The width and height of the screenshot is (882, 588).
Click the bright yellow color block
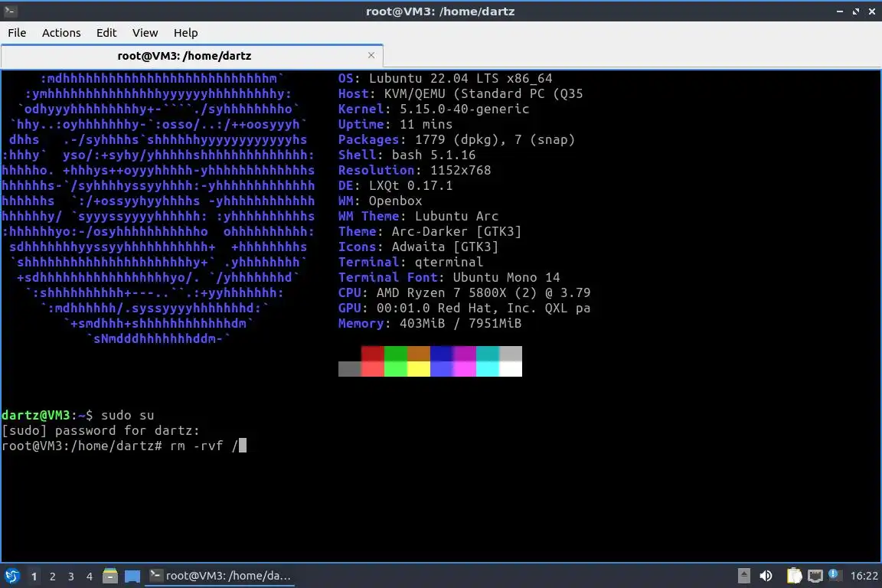coord(419,368)
